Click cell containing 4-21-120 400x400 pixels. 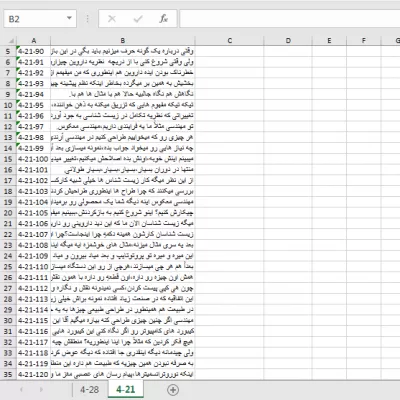(33, 374)
